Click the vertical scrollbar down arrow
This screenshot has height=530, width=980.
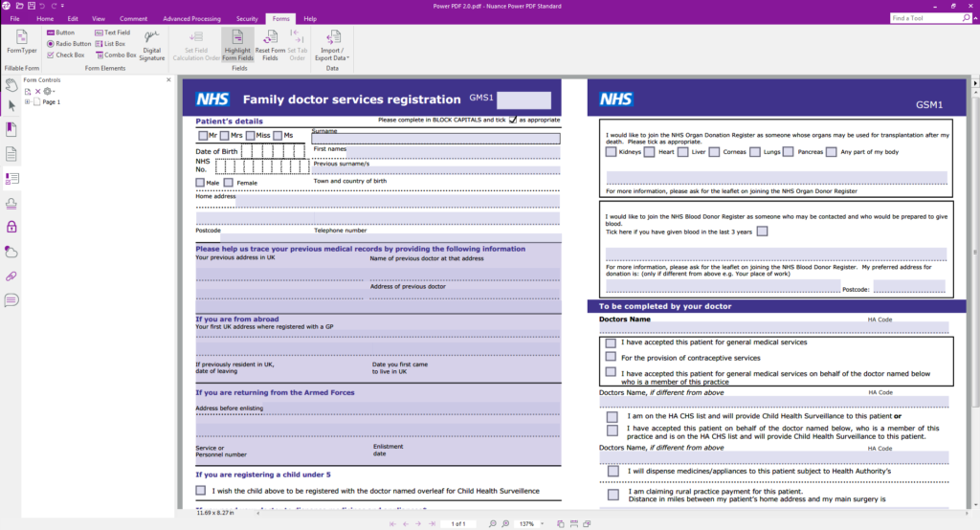coord(975,505)
